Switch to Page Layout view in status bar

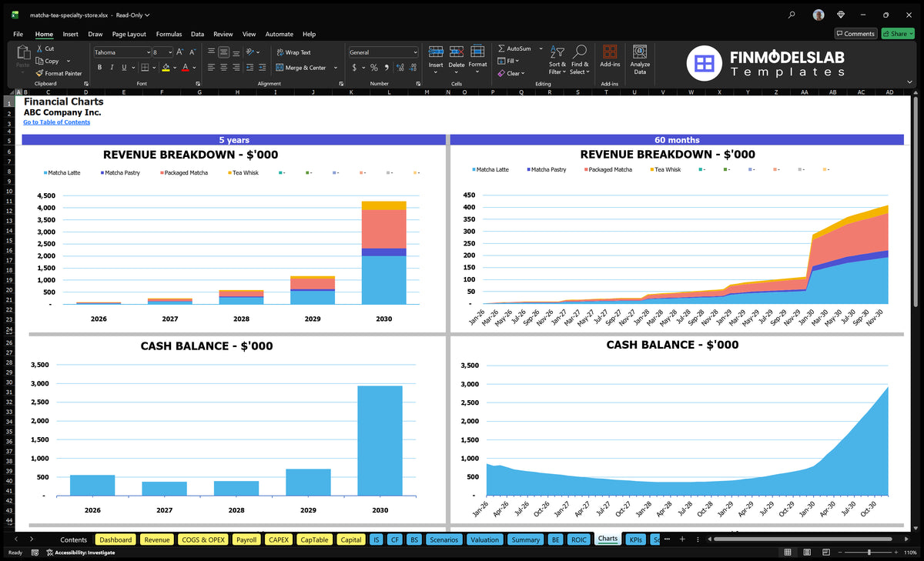click(x=805, y=553)
